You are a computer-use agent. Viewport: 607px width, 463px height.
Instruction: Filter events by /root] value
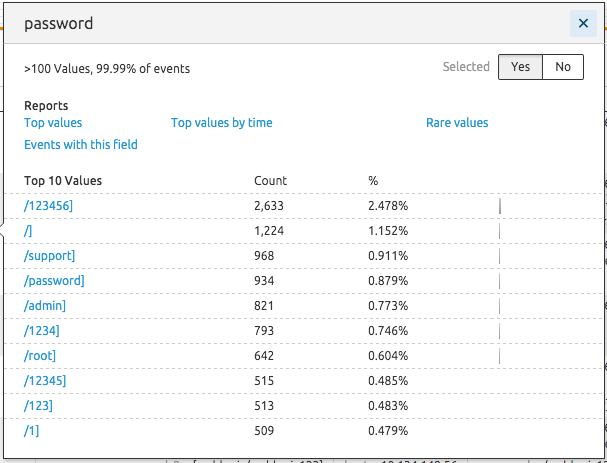coord(39,355)
